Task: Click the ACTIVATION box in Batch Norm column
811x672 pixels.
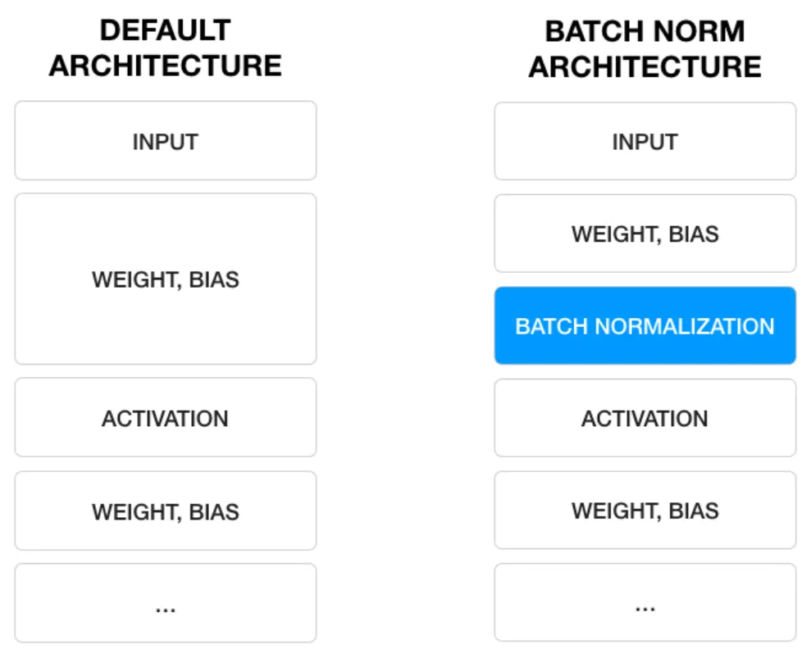Action: [x=645, y=418]
